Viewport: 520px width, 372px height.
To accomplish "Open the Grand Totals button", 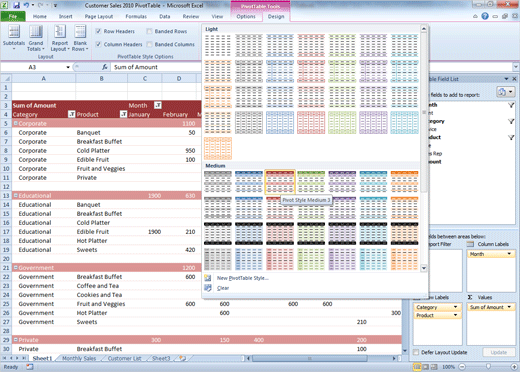I will click(x=36, y=38).
